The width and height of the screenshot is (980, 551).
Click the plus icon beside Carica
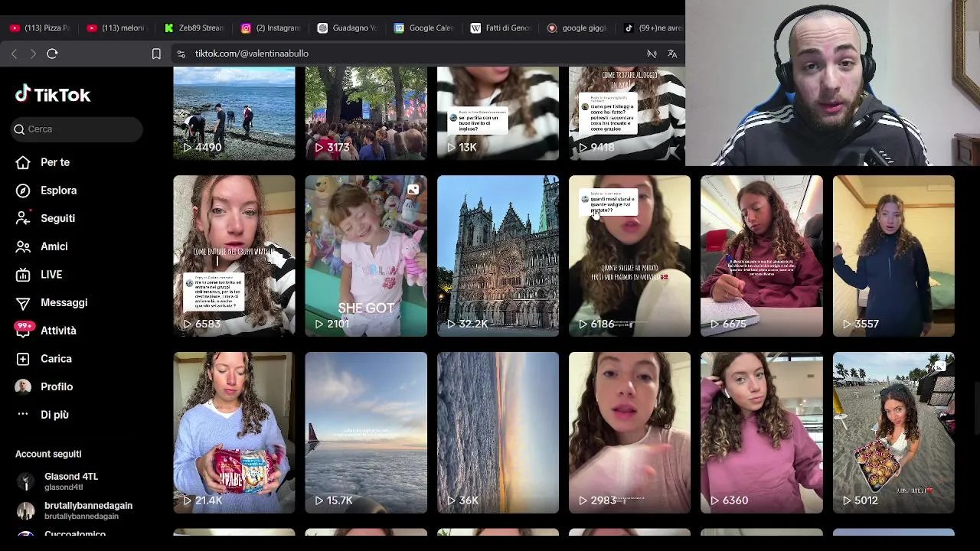click(x=23, y=359)
